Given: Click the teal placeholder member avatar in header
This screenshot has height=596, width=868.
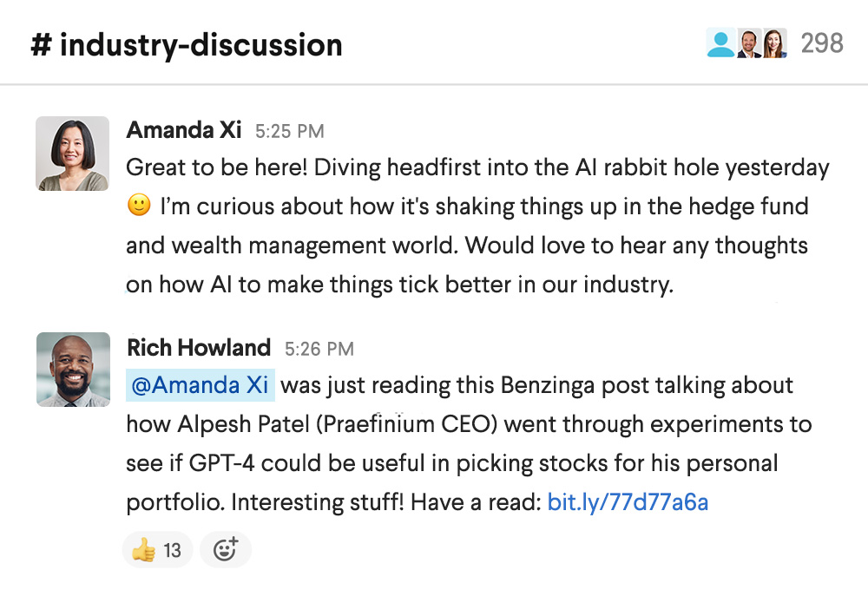Looking at the screenshot, I should click(x=720, y=43).
